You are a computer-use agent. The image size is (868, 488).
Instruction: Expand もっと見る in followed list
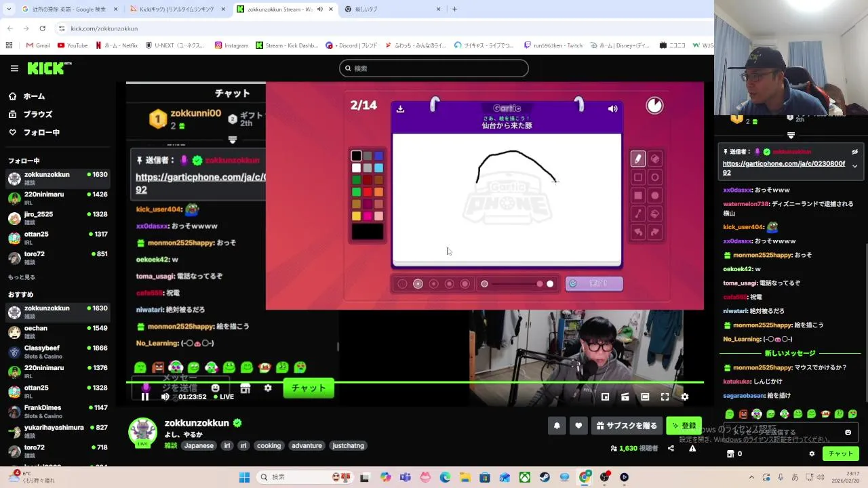tap(22, 277)
